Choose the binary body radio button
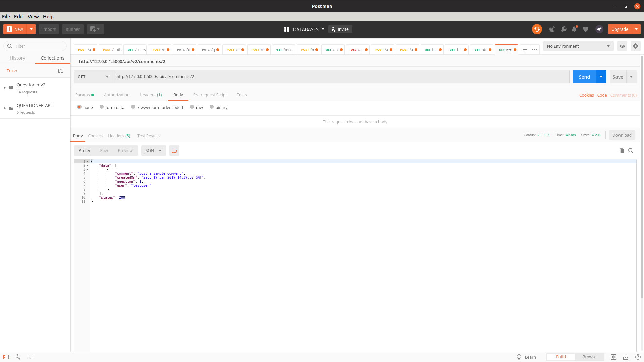Image resolution: width=644 pixels, height=362 pixels. (x=212, y=107)
